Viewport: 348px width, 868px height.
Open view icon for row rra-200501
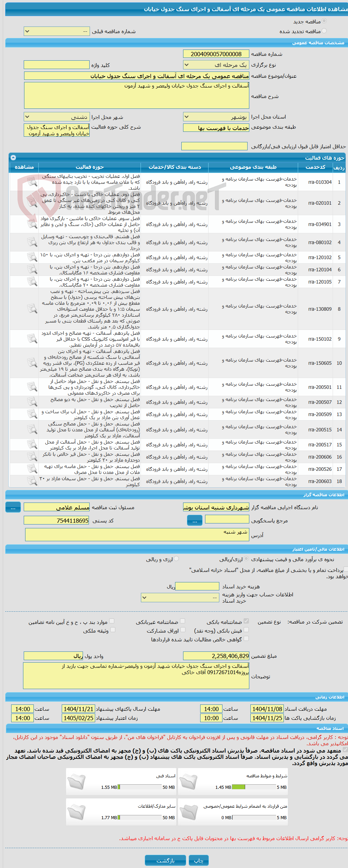point(32,387)
